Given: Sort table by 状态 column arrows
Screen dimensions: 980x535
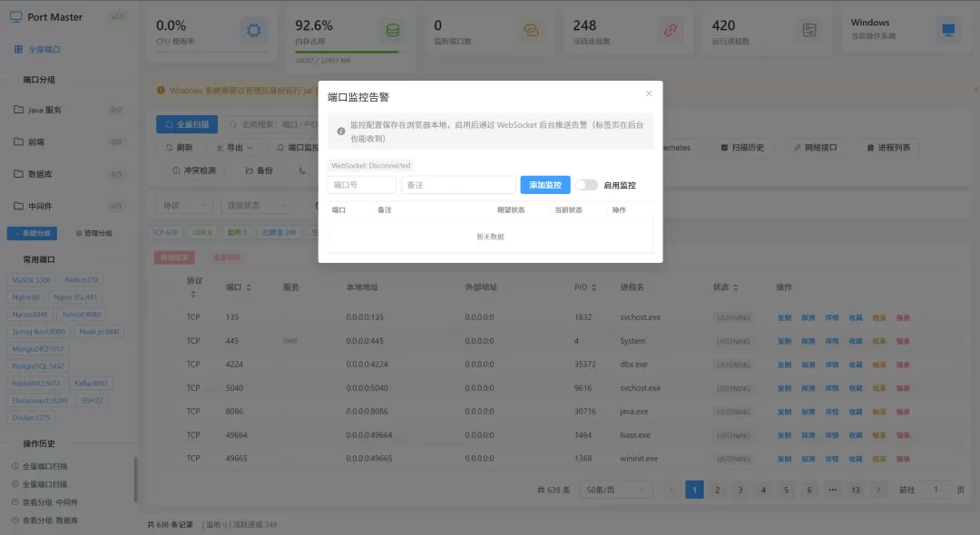Looking at the screenshot, I should [x=736, y=287].
